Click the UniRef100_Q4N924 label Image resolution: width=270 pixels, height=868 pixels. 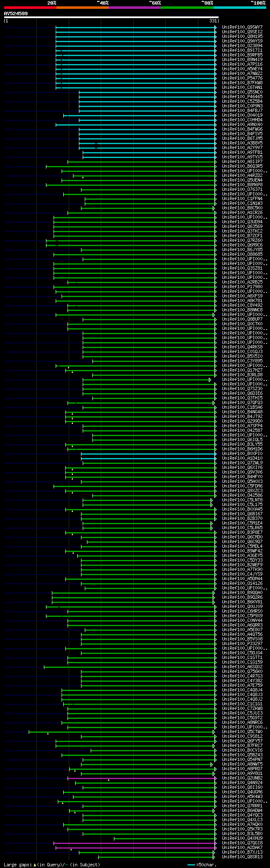coord(242,783)
